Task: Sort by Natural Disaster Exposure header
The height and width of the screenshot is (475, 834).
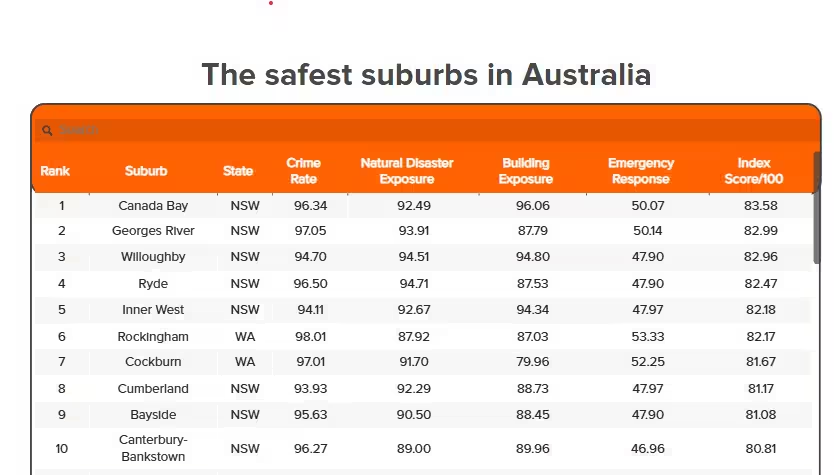Action: 407,171
